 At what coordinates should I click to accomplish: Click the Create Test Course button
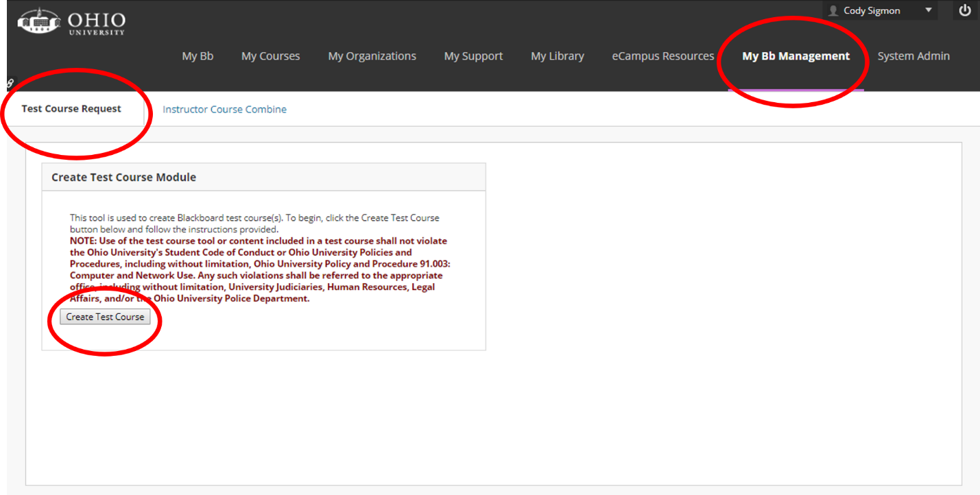coord(105,317)
